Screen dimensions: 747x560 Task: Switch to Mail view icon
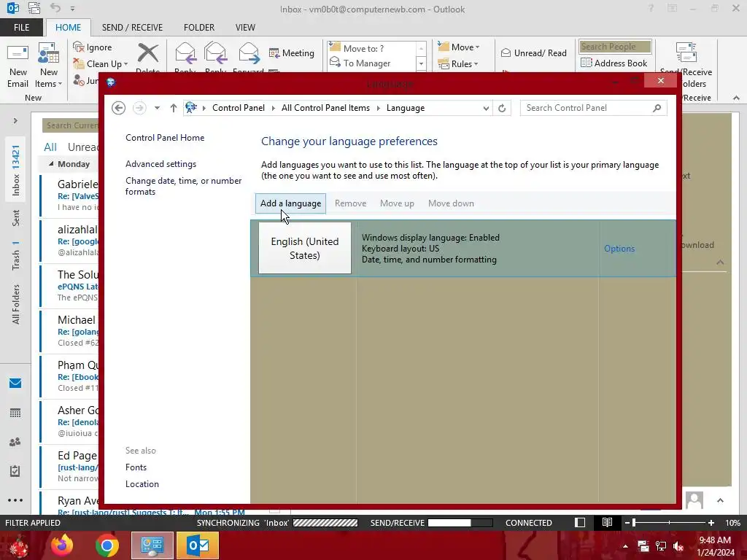click(15, 384)
